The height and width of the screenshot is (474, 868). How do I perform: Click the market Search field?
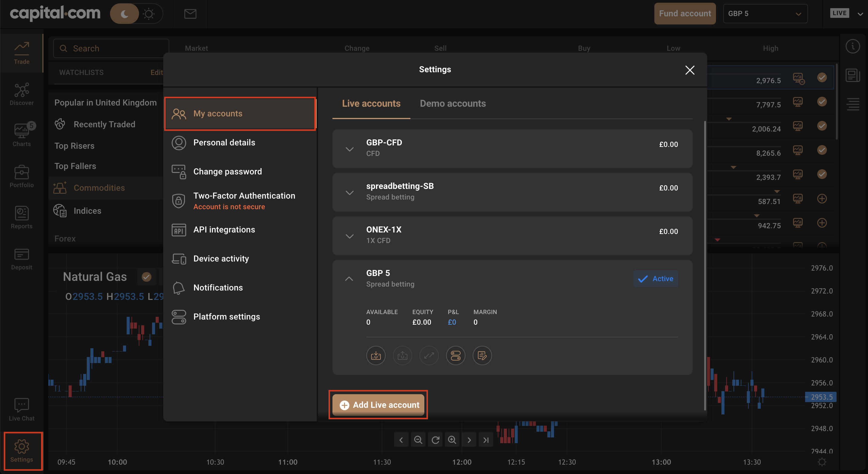coord(111,48)
